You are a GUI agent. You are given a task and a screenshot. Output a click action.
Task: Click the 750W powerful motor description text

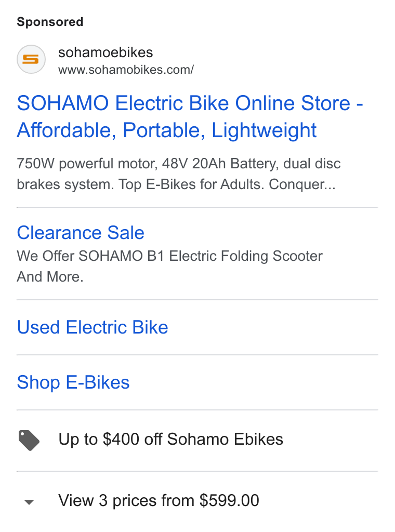tap(87, 164)
